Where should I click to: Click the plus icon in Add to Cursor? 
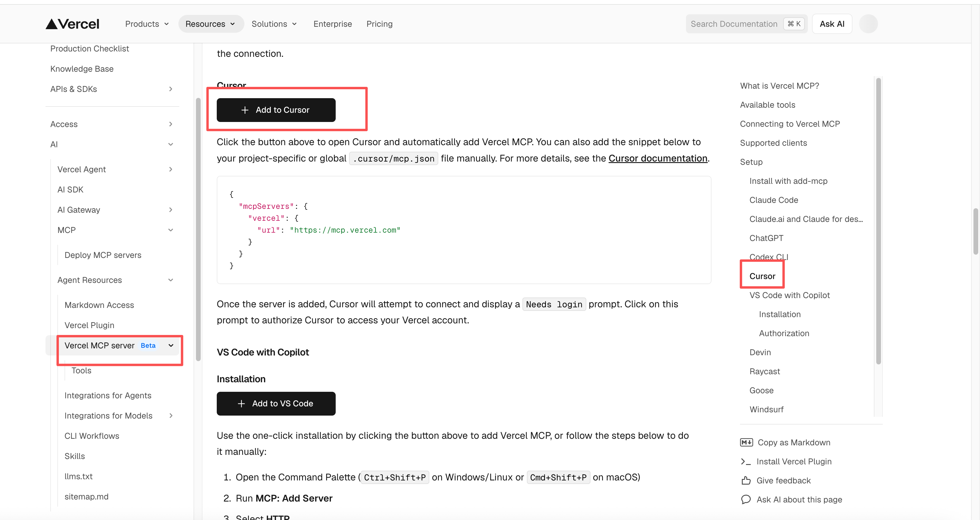click(245, 110)
